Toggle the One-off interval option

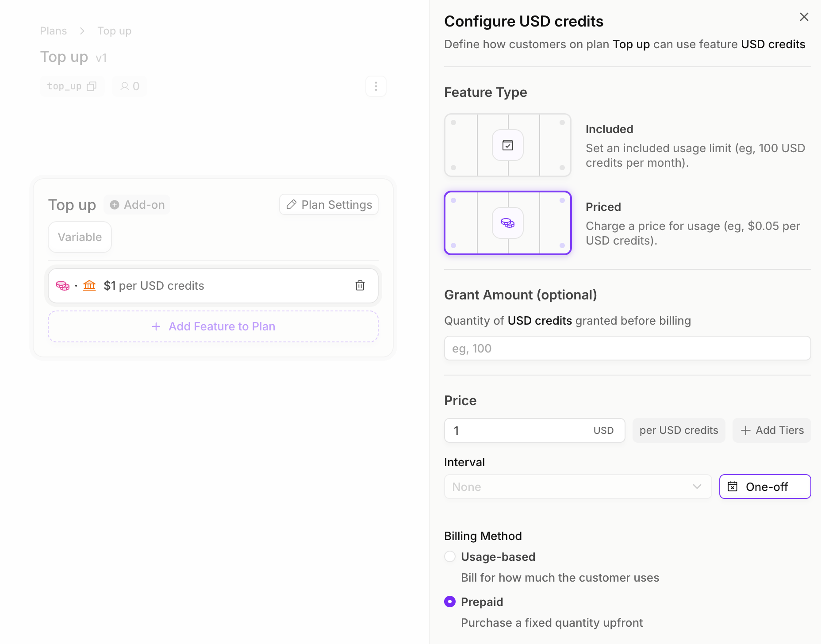[765, 487]
